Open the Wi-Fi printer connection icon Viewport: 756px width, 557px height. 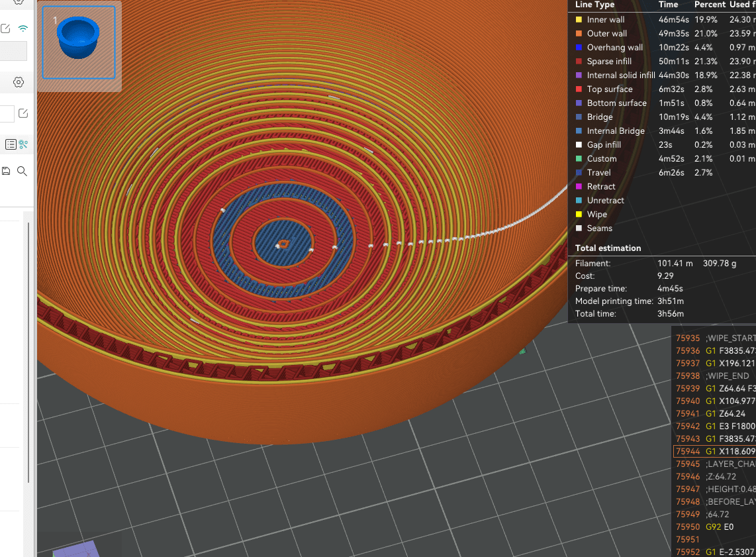[x=23, y=28]
